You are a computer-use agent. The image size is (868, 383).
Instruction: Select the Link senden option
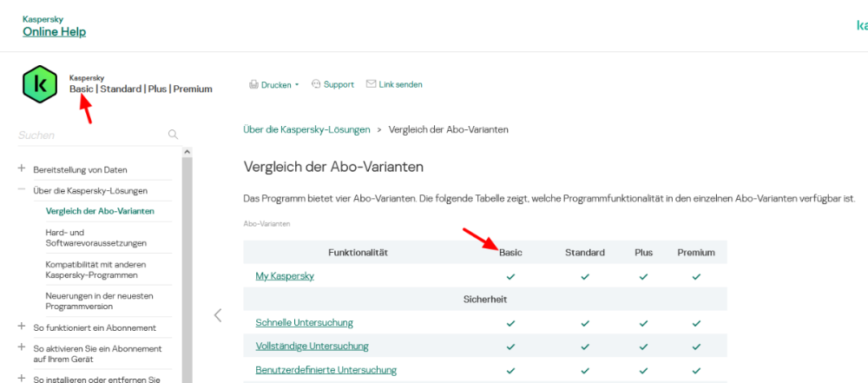pos(401,85)
